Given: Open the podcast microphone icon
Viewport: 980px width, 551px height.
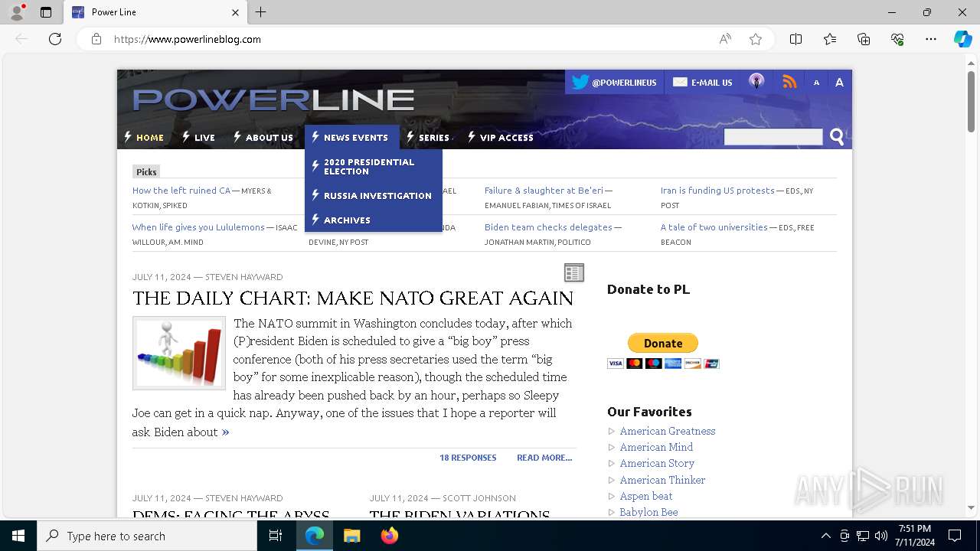Looking at the screenshot, I should [x=756, y=81].
